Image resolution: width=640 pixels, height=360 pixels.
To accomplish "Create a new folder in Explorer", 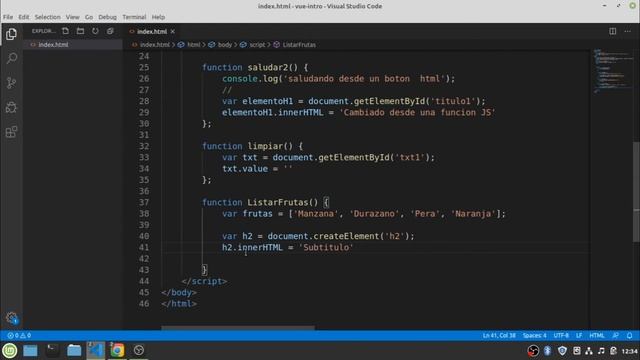I will 80,31.
